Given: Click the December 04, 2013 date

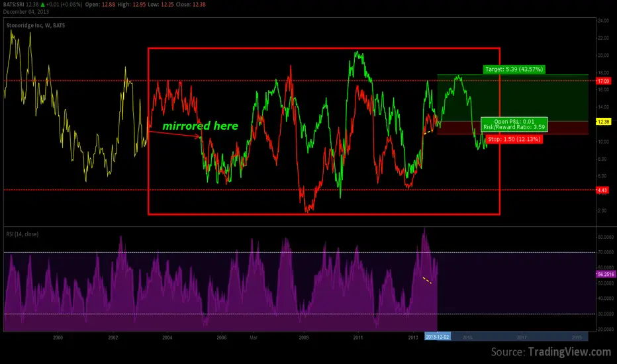Looking at the screenshot, I should point(26,12).
